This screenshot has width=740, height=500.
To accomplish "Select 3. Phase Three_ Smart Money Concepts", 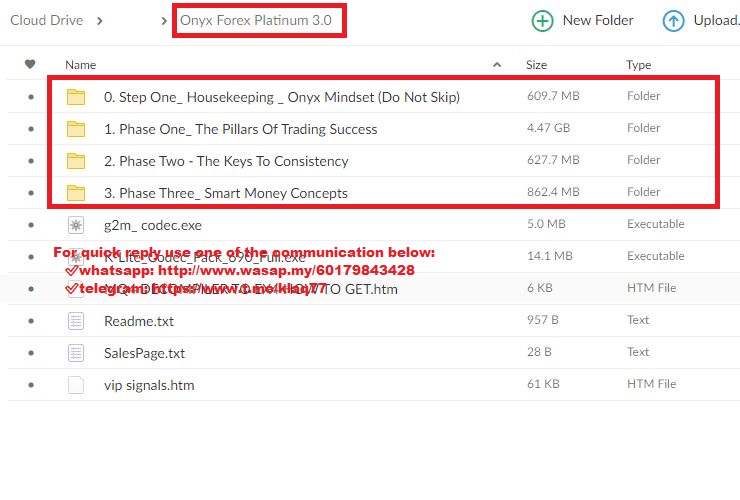I will 226,193.
